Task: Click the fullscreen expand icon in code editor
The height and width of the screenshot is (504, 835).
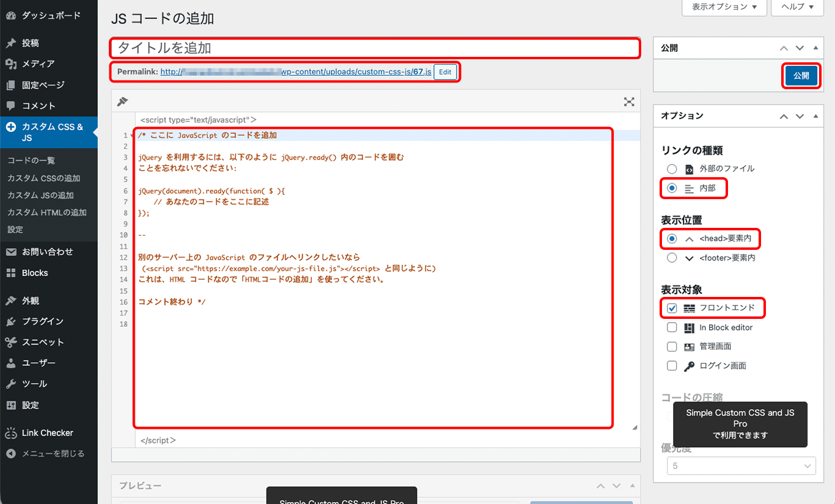Action: (x=628, y=102)
